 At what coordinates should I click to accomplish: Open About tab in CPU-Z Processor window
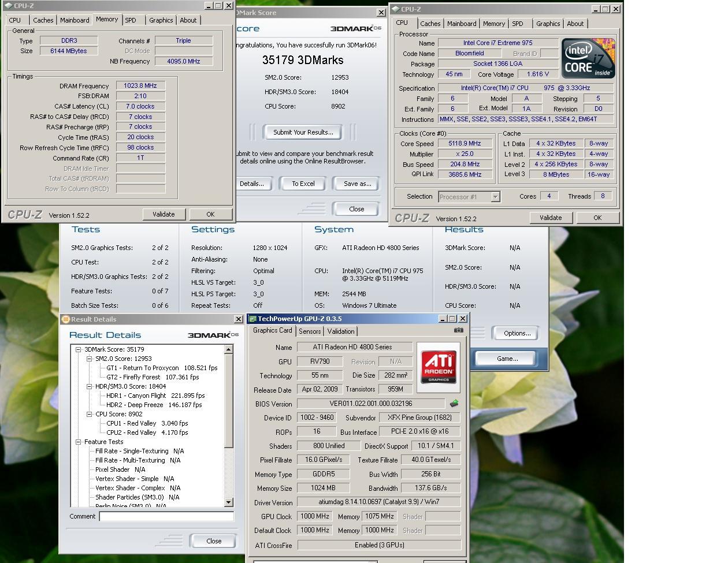tap(575, 24)
